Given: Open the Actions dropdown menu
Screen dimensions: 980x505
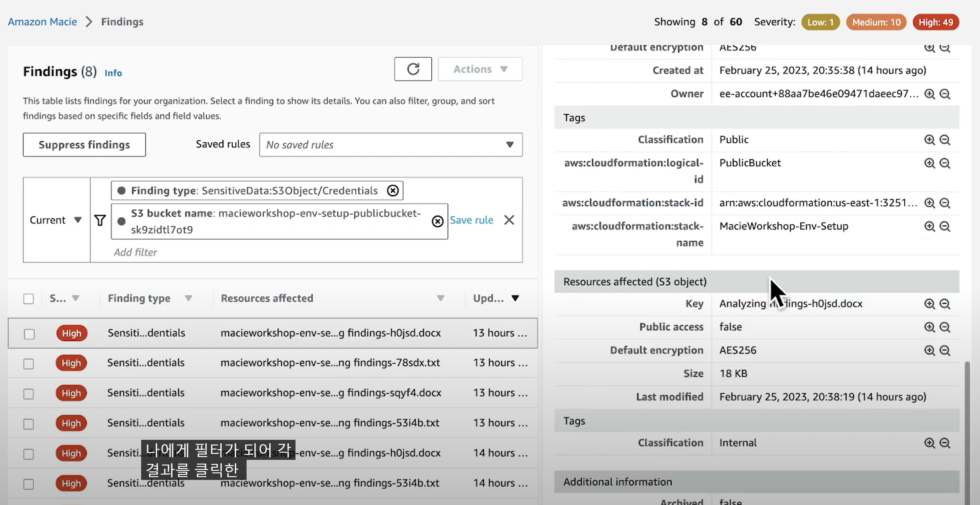Looking at the screenshot, I should (x=480, y=69).
